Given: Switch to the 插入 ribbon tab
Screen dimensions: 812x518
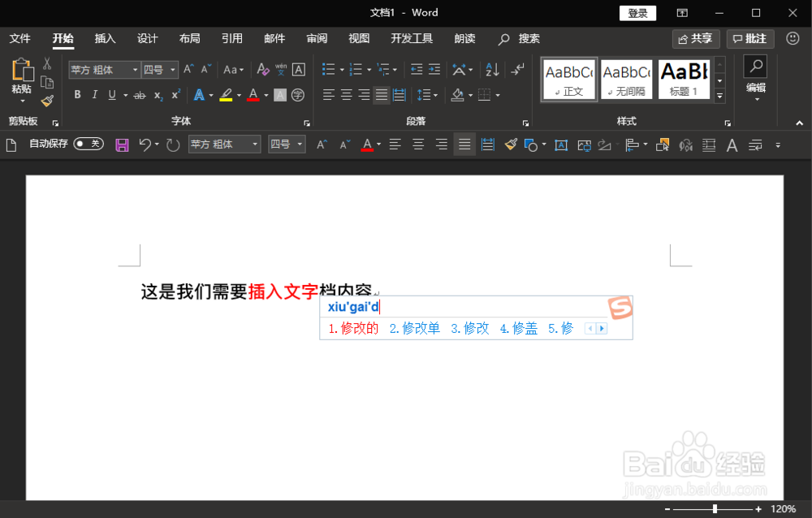Looking at the screenshot, I should tap(106, 38).
